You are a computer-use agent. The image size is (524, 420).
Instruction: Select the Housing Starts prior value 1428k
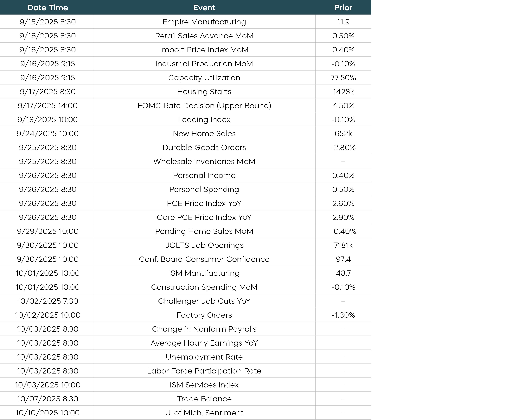coord(343,92)
